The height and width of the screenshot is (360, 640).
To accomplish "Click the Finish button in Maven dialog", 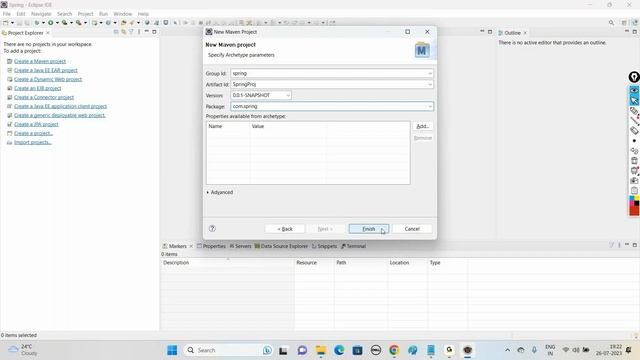I will 369,229.
